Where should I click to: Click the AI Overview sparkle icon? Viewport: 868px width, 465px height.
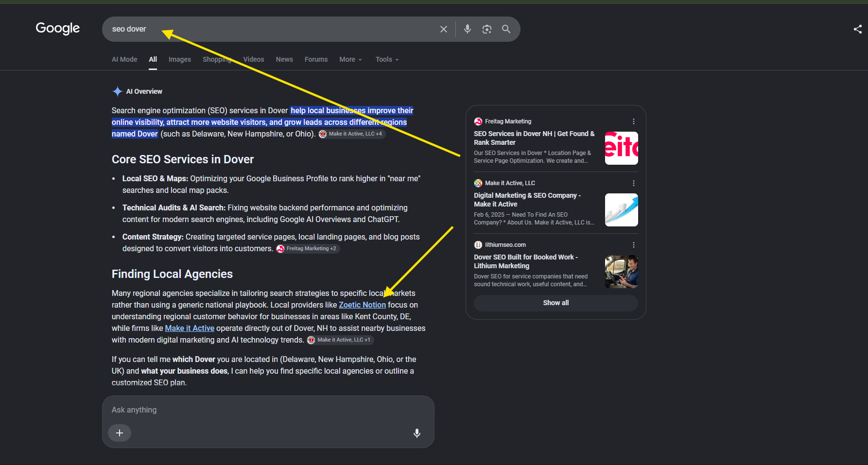(x=118, y=91)
